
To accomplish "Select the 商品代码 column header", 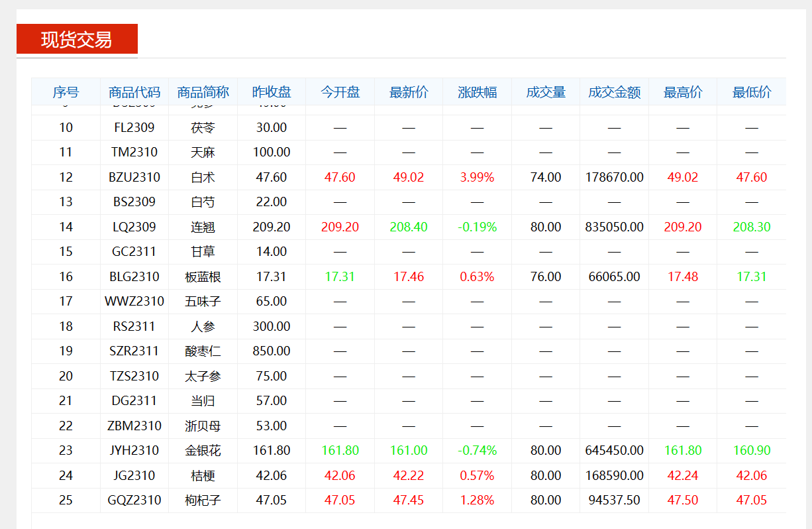I will click(134, 92).
